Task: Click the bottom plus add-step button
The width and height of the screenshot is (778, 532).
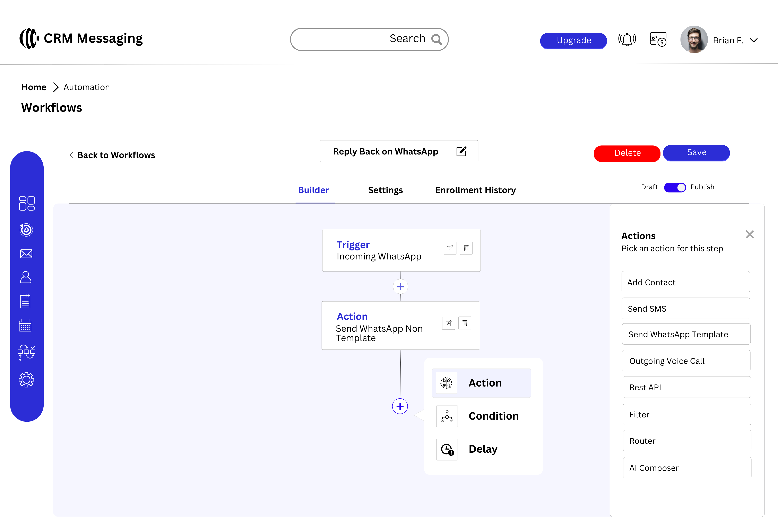Action: click(400, 407)
